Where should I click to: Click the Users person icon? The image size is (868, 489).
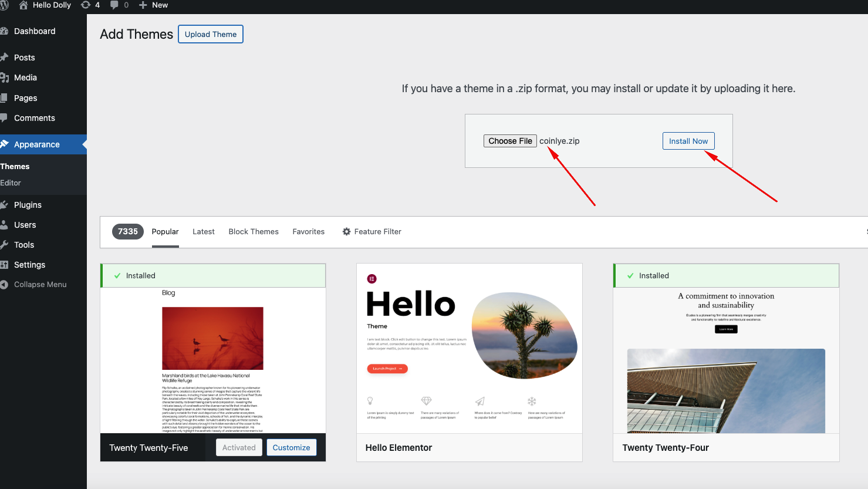point(4,225)
